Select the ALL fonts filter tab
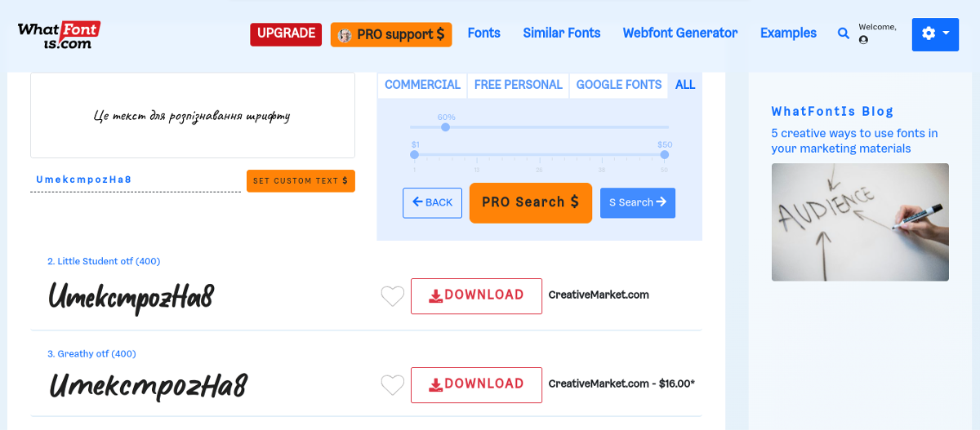 tap(685, 85)
